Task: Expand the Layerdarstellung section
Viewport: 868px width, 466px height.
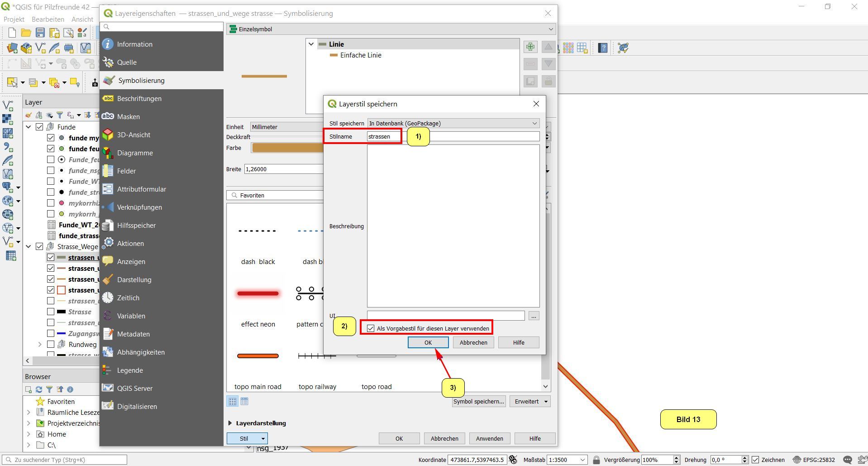Action: (230, 423)
